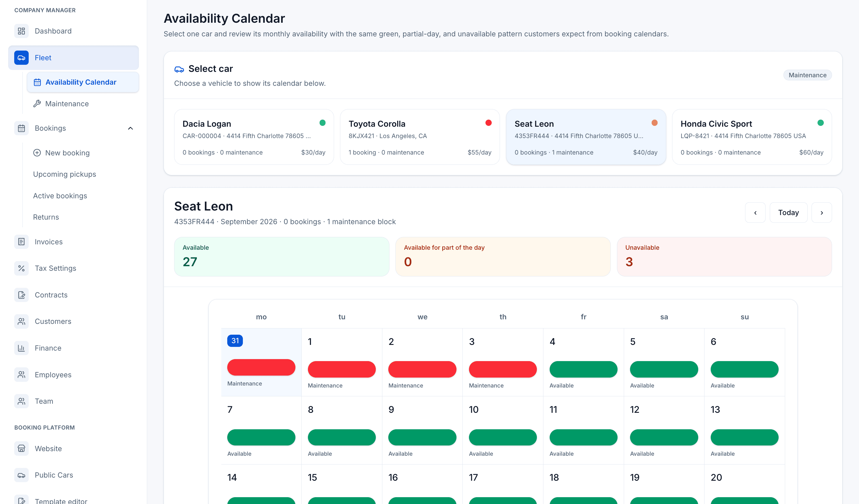The height and width of the screenshot is (504, 859).
Task: Open Returns page
Action: (x=46, y=217)
